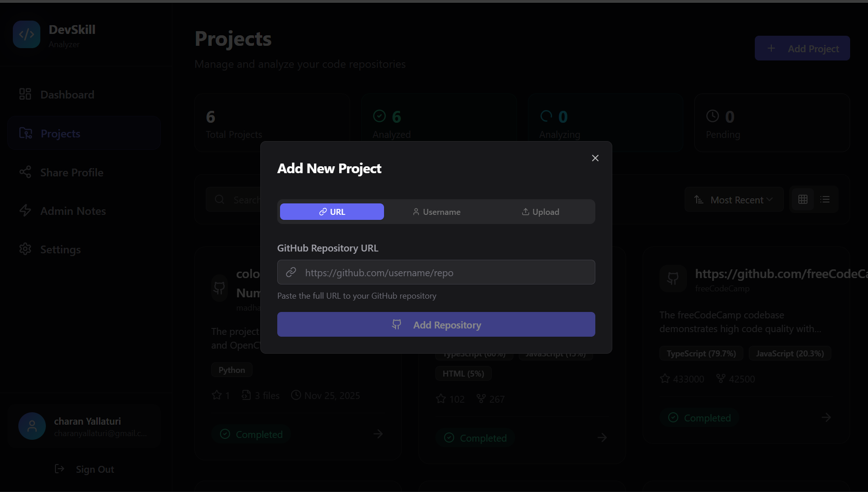Viewport: 868px width, 492px height.
Task: Click Completed badge on Python project
Action: (251, 434)
